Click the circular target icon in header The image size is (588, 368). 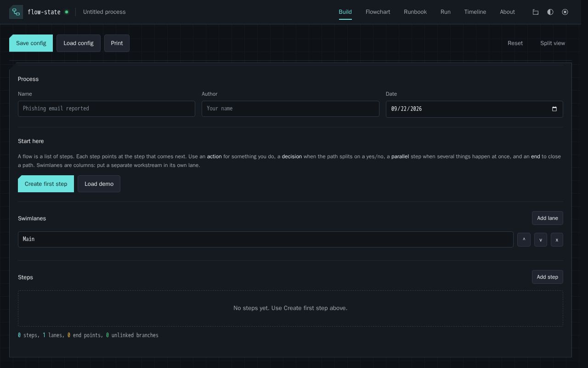pos(565,12)
